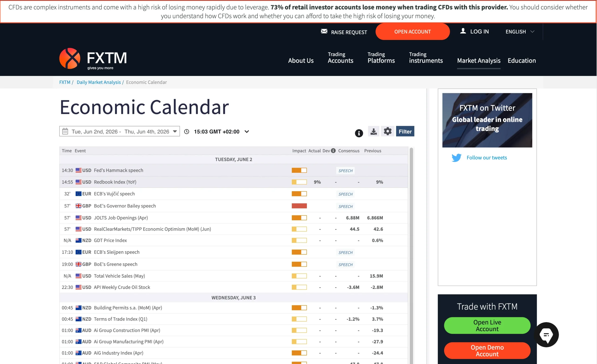The image size is (597, 364).
Task: Open the Market Analysis menu
Action: point(479,61)
